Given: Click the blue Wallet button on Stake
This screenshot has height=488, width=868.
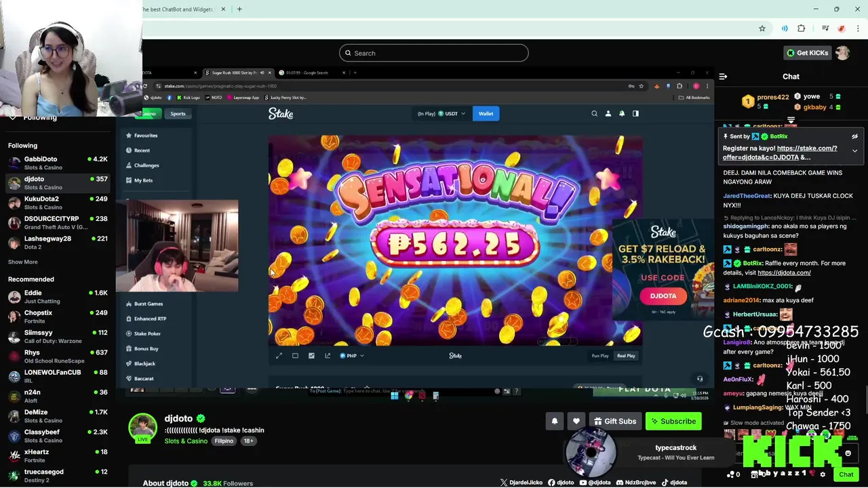Looking at the screenshot, I should coord(486,114).
